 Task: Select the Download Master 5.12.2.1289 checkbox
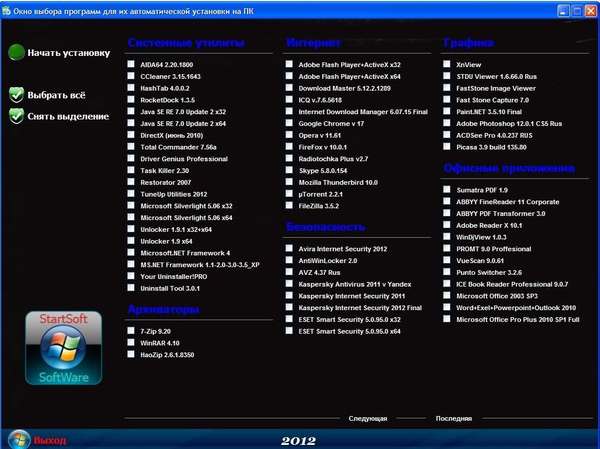point(289,88)
